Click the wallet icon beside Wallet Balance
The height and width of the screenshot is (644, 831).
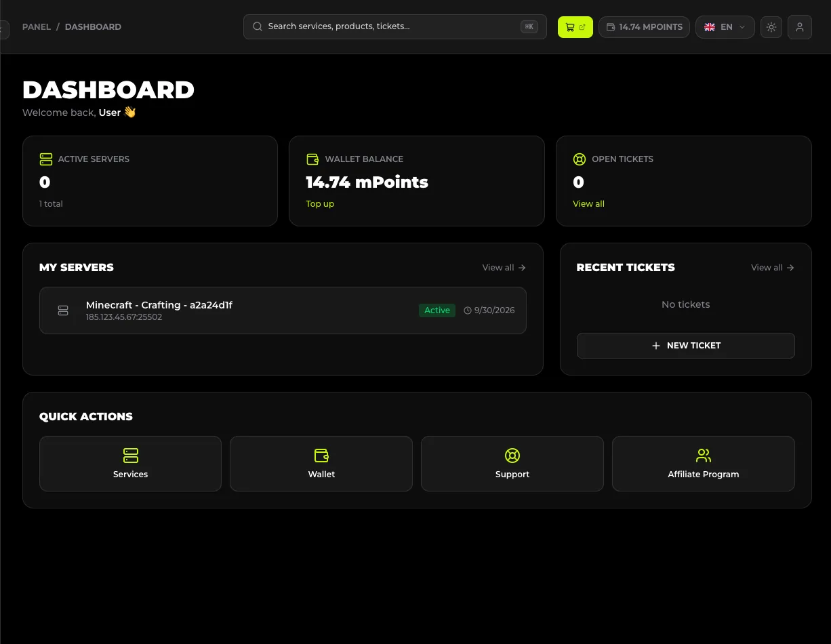pos(312,159)
